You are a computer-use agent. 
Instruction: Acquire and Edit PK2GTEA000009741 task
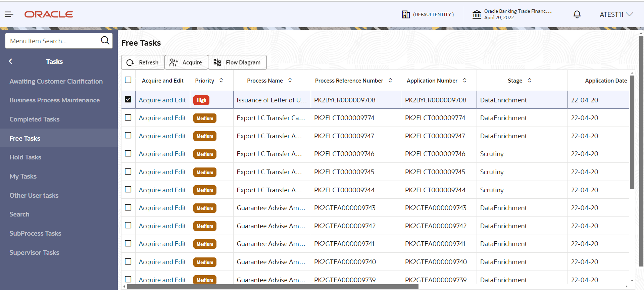tap(162, 244)
